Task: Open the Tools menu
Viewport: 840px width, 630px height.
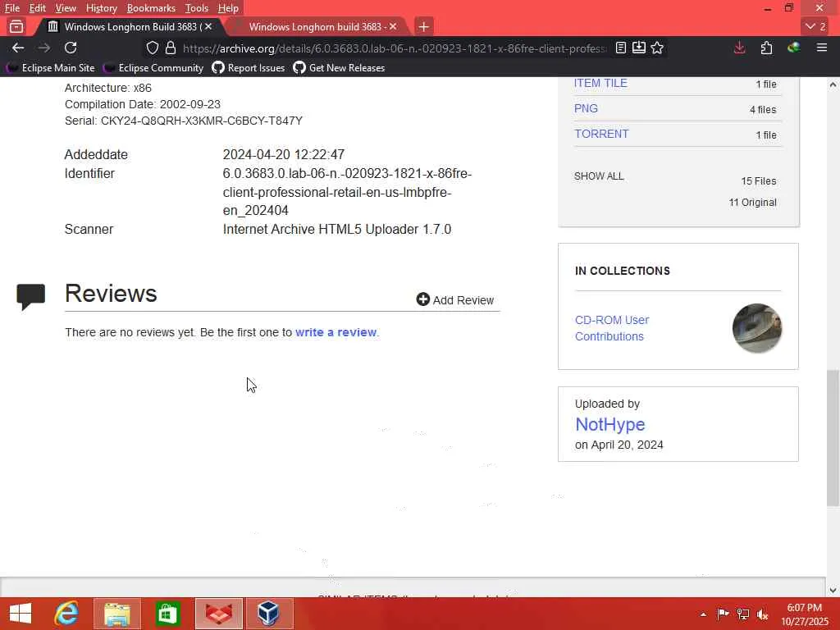Action: click(197, 8)
